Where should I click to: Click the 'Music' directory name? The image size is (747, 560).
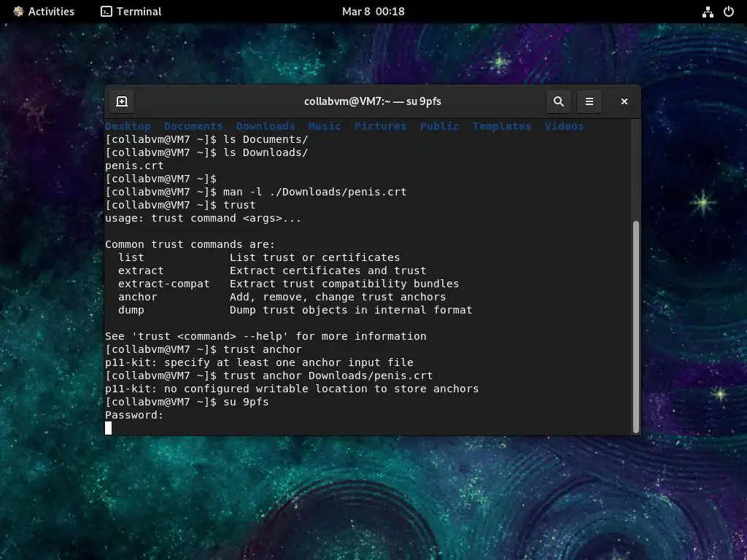tap(325, 126)
